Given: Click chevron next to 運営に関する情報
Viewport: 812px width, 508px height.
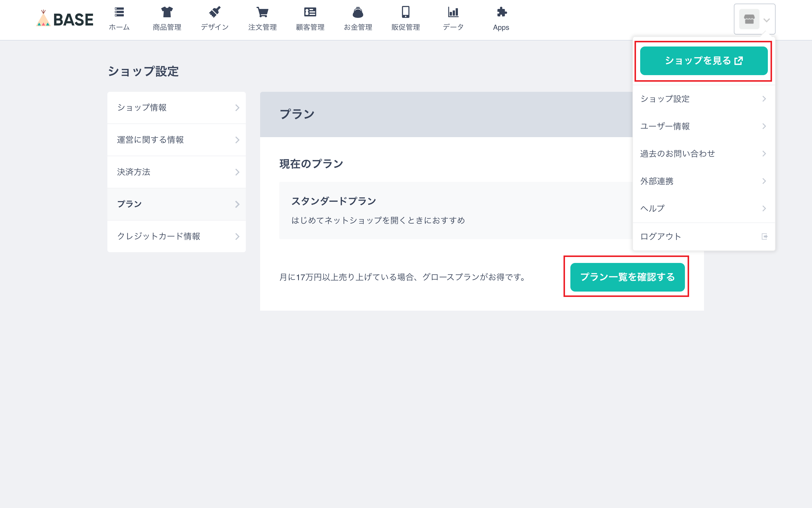Looking at the screenshot, I should pyautogui.click(x=237, y=140).
